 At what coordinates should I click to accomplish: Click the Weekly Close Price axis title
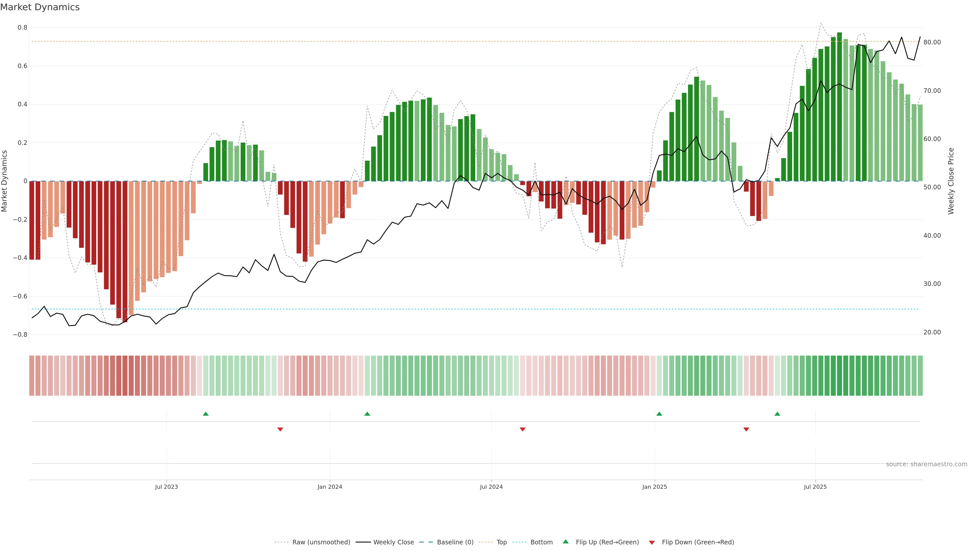tap(951, 181)
